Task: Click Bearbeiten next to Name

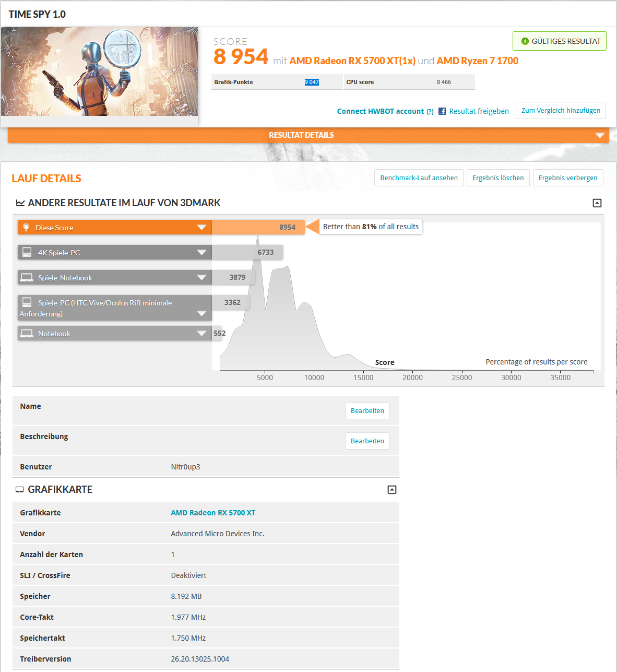Action: coord(367,411)
